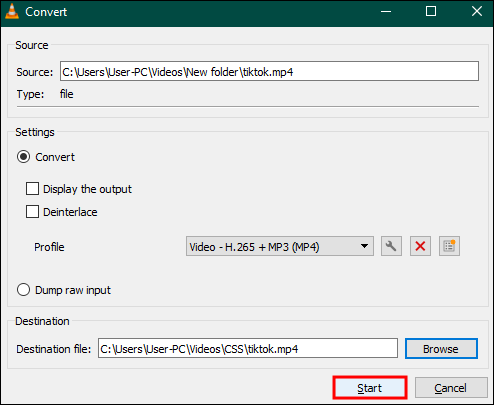
Task: Choose the Dump raw input option
Action: 24,290
